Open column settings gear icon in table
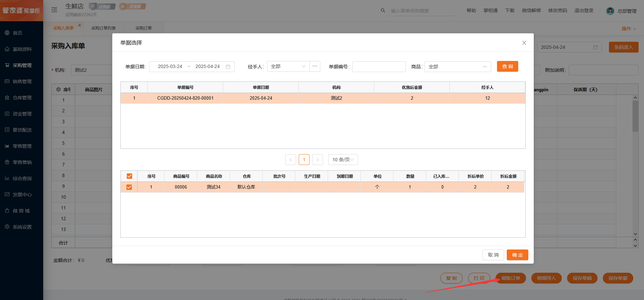The height and width of the screenshot is (300, 644). tap(58, 90)
